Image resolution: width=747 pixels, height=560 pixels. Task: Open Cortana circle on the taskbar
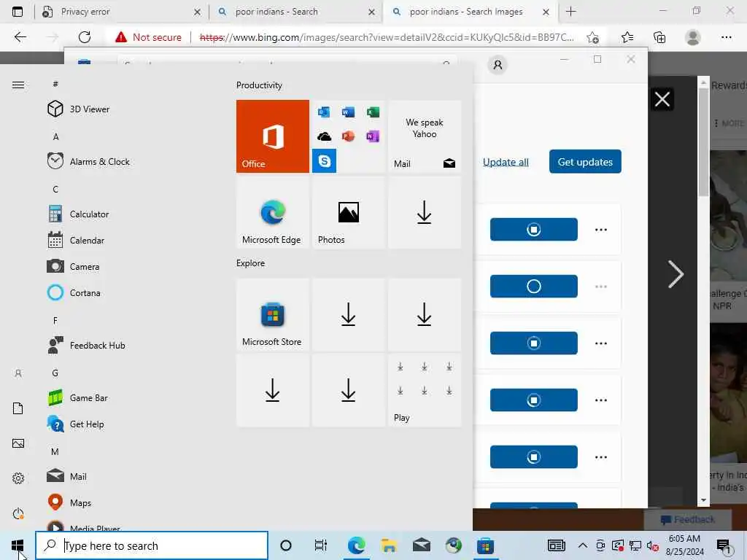[x=286, y=545]
